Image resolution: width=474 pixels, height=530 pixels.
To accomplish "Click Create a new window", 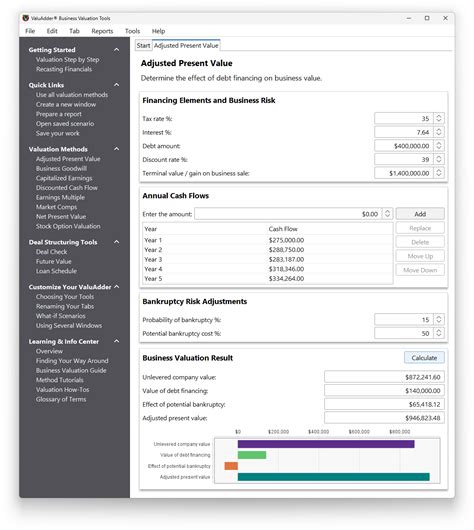I will tap(66, 104).
